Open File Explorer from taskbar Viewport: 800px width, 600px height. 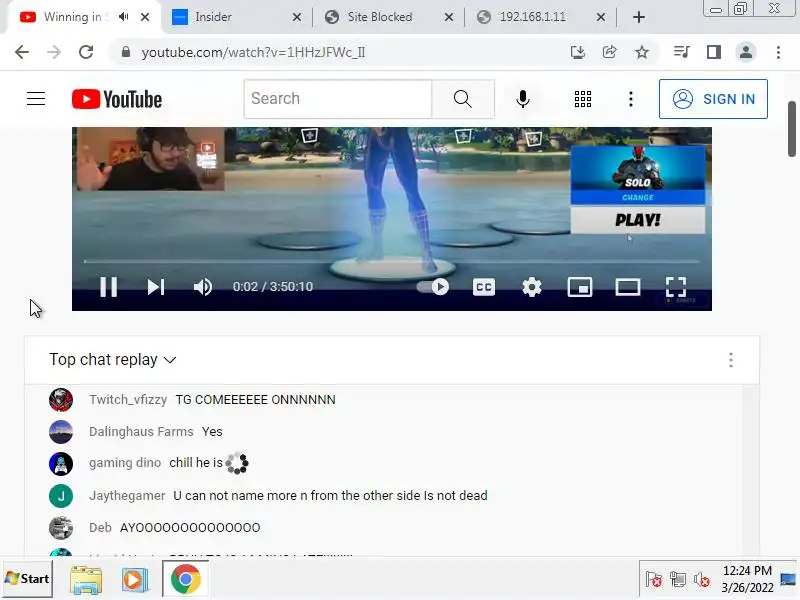pyautogui.click(x=86, y=580)
